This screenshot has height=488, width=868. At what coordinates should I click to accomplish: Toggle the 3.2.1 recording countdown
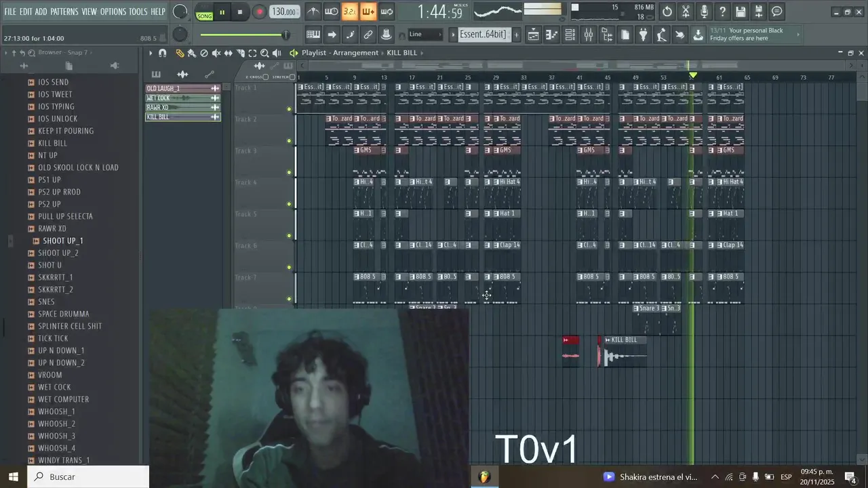[x=350, y=12]
